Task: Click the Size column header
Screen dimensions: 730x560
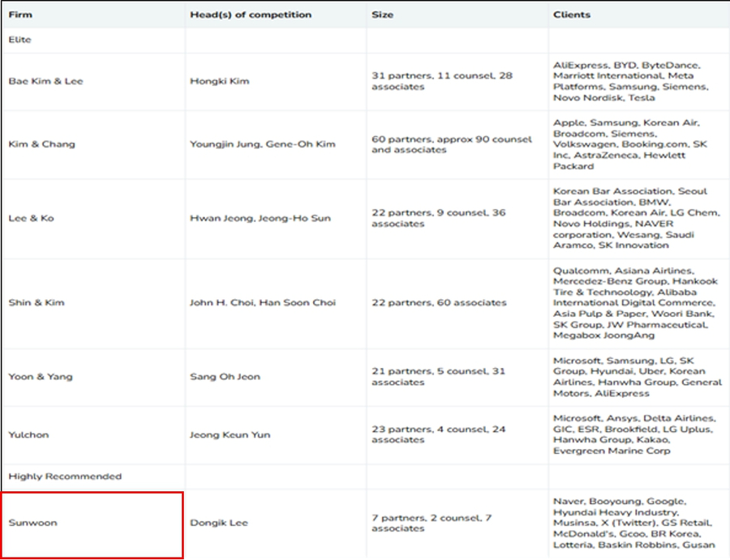Action: point(383,15)
